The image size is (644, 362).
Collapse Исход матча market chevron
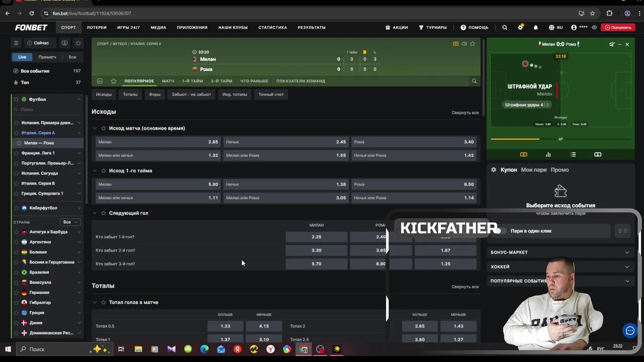point(94,128)
